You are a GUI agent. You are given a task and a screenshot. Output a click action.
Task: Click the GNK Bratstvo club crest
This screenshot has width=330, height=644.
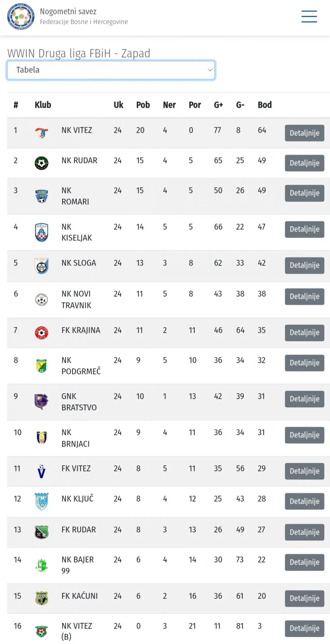[42, 401]
